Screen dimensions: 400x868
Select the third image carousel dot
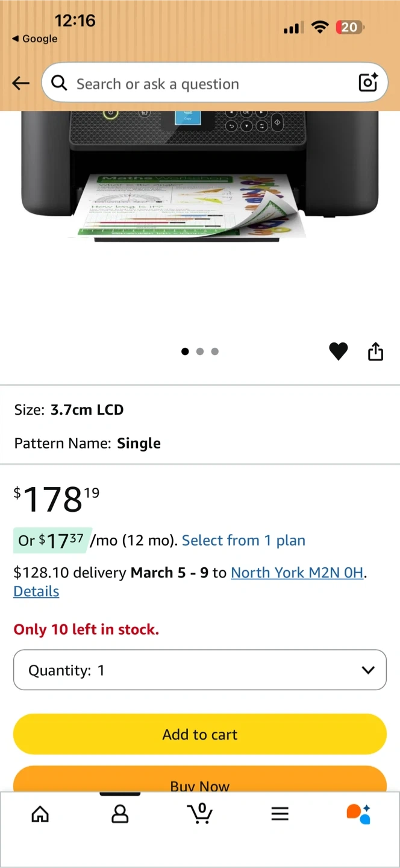click(215, 351)
